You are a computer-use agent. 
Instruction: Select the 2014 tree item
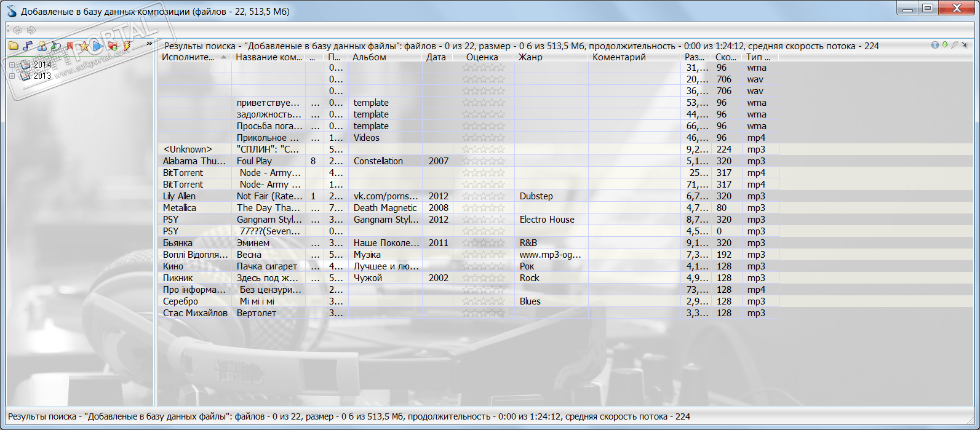[x=42, y=65]
